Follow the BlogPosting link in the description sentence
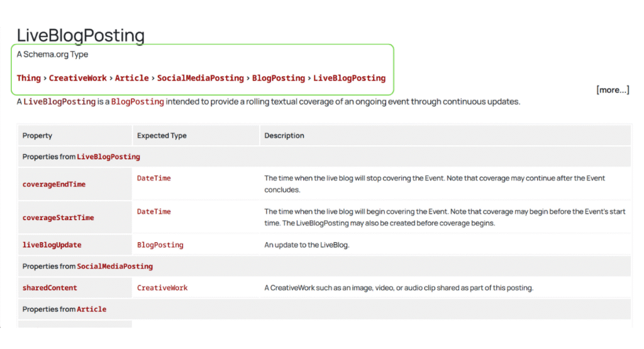The image size is (644, 349). 137,102
